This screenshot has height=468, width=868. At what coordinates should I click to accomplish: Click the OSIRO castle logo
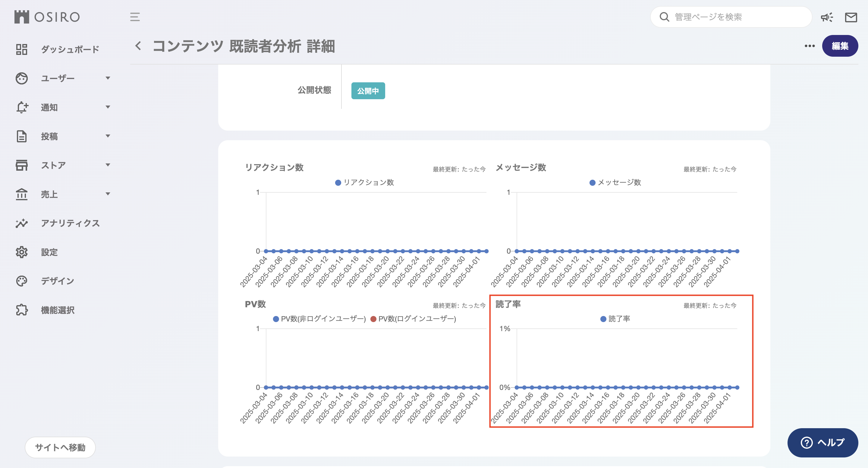pyautogui.click(x=22, y=17)
